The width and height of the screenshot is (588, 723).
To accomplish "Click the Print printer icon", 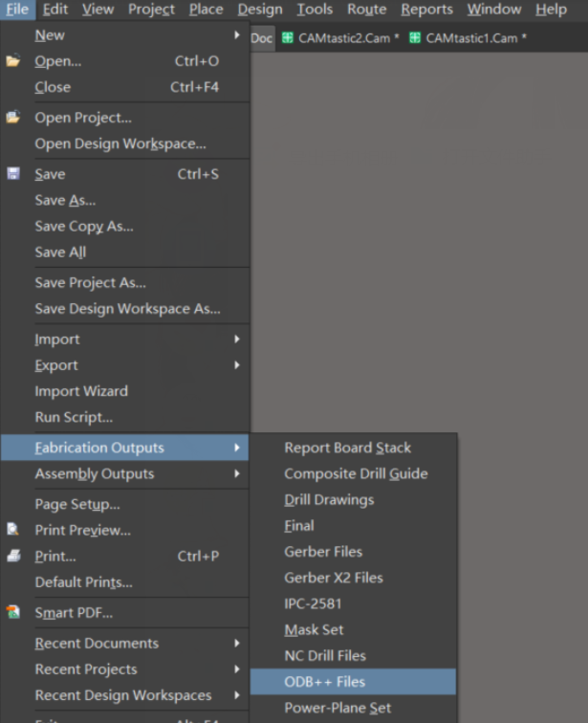I will pos(13,555).
